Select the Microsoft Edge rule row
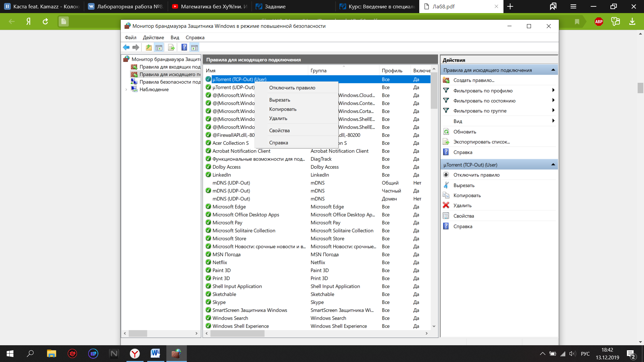The image size is (644, 362). (317, 206)
